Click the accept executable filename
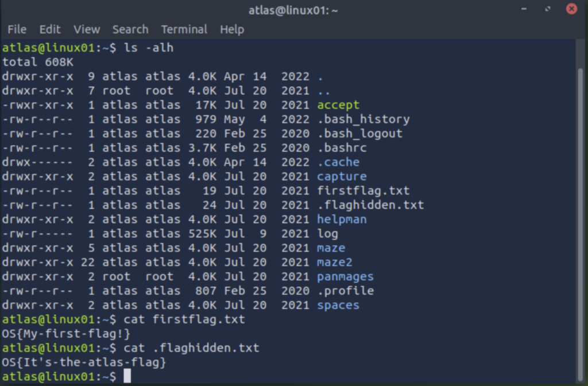Viewport: 588px width, 386px height. click(338, 105)
